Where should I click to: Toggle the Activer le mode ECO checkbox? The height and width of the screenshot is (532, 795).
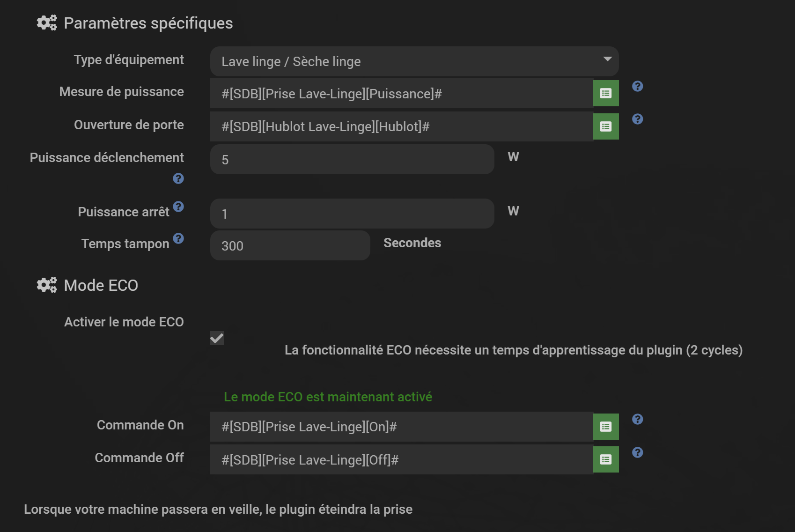point(217,338)
